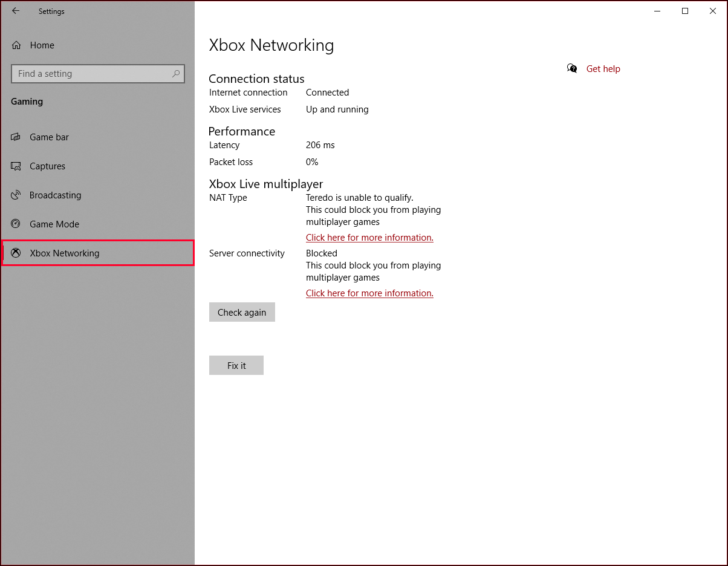Click the Game bar icon
The width and height of the screenshot is (728, 566).
[x=16, y=137]
